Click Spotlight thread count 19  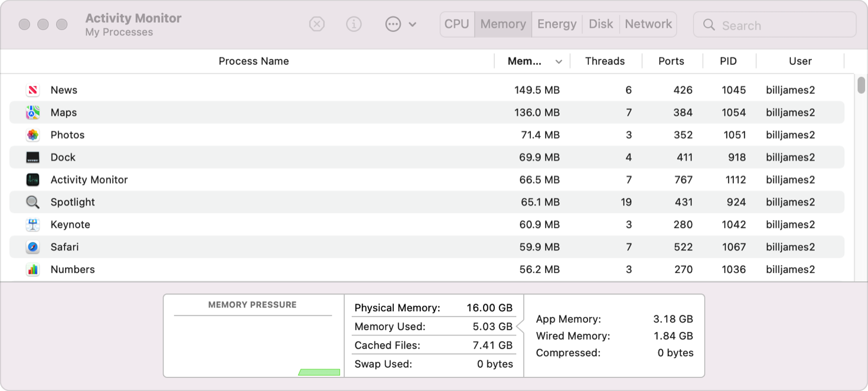point(626,202)
